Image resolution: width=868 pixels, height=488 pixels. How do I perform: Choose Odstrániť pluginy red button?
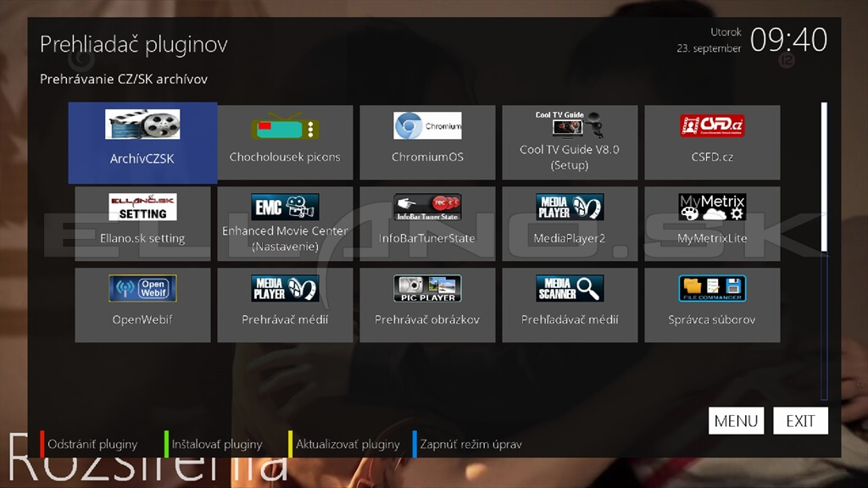point(88,444)
